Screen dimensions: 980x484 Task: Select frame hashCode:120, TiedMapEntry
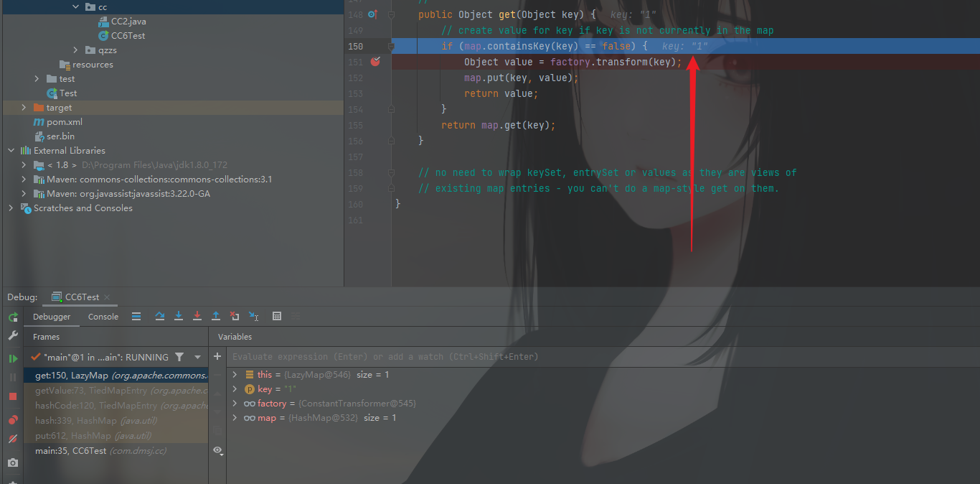[x=116, y=406]
